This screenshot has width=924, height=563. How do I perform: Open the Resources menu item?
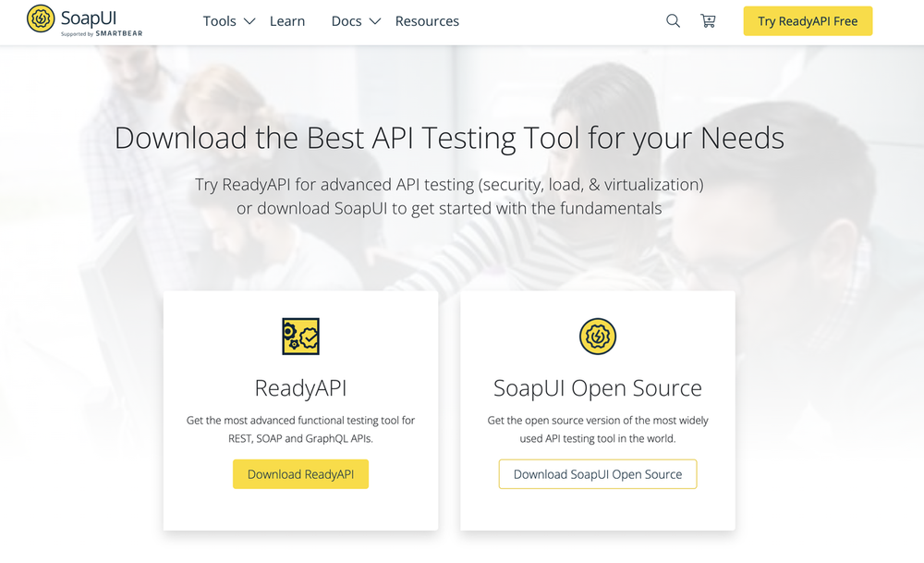pyautogui.click(x=427, y=21)
